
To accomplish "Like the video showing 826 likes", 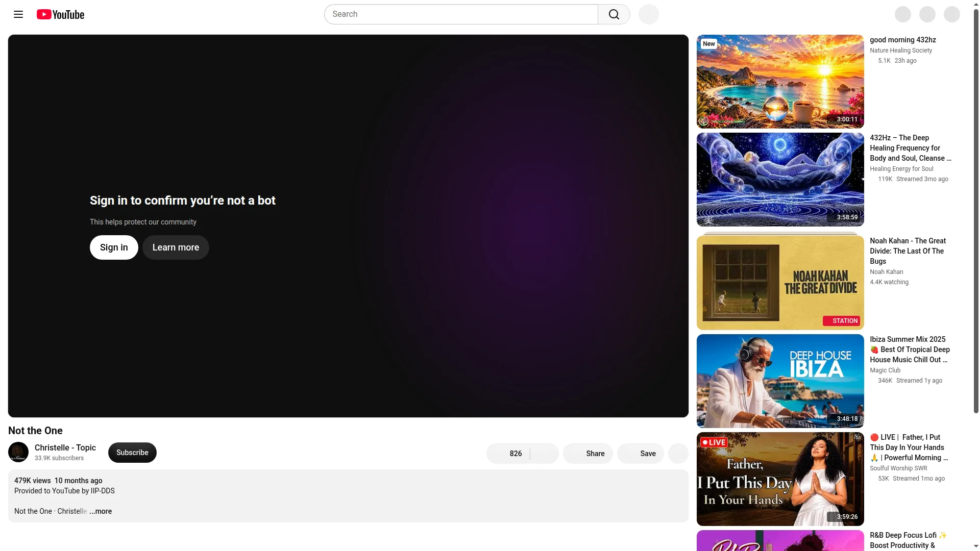I will (x=508, y=454).
